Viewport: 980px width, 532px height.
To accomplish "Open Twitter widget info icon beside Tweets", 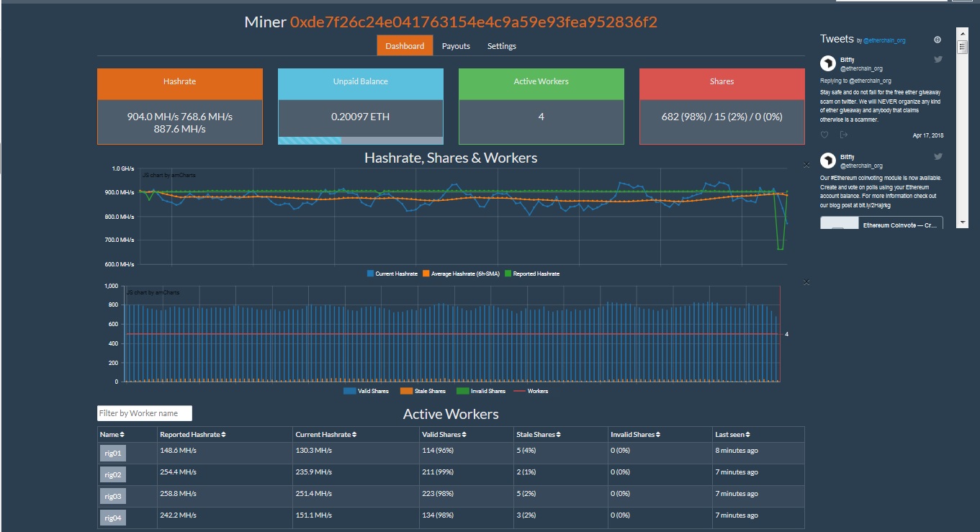I will click(x=938, y=40).
